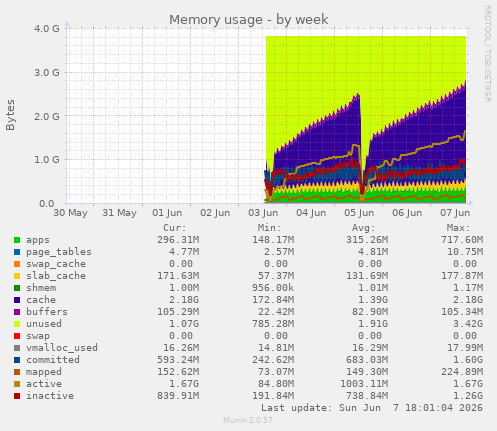Click the inactive dark red legend swatch

click(x=17, y=396)
